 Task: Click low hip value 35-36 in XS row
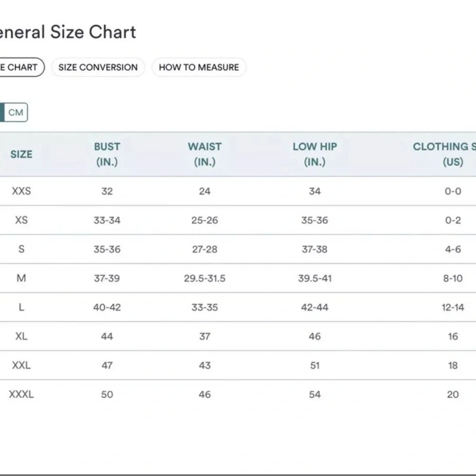[315, 220]
